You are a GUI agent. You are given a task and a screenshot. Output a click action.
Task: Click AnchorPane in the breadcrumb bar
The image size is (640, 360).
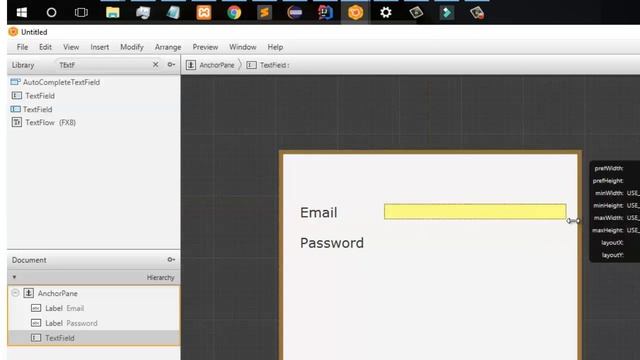click(217, 65)
